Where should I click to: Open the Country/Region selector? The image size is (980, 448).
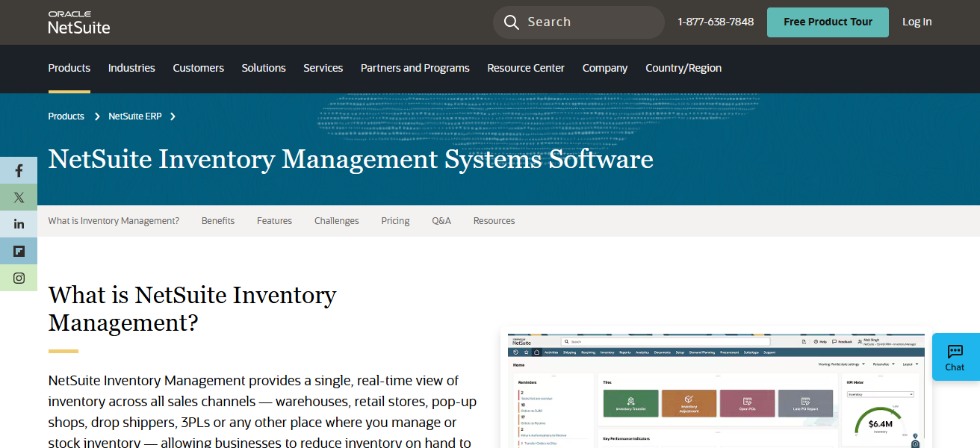click(x=683, y=68)
